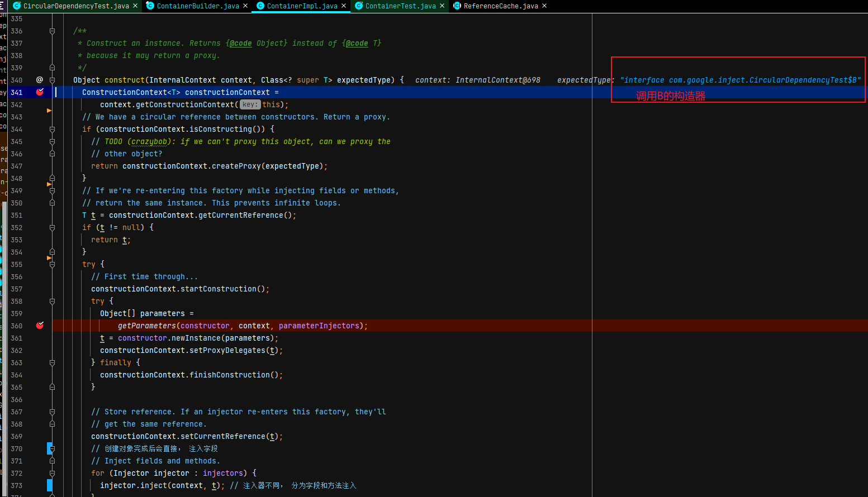Click the orange gutter arrow near line 348

tap(49, 184)
